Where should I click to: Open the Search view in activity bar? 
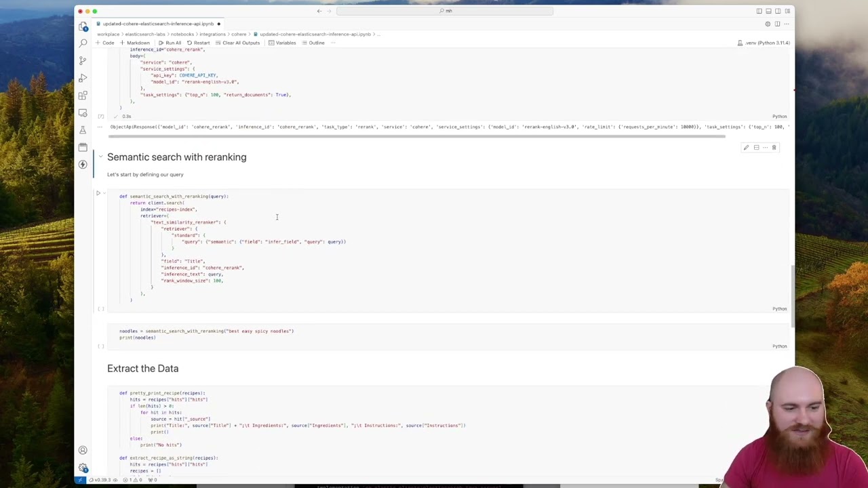83,43
